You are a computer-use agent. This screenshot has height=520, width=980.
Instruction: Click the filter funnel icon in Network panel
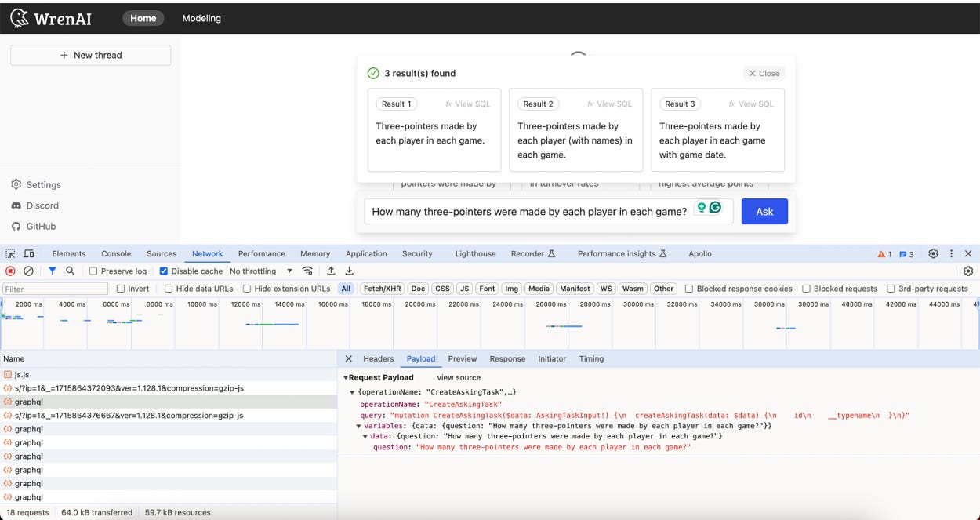click(52, 271)
